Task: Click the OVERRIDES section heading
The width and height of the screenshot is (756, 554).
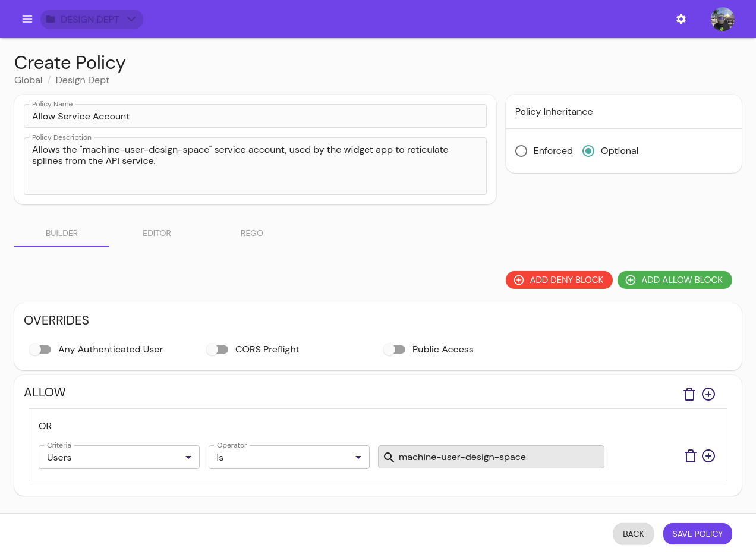Action: point(56,320)
